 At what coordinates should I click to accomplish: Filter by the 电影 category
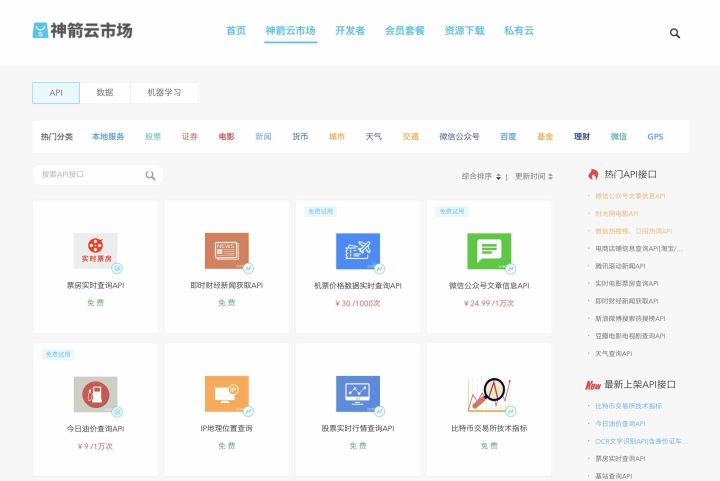point(226,136)
